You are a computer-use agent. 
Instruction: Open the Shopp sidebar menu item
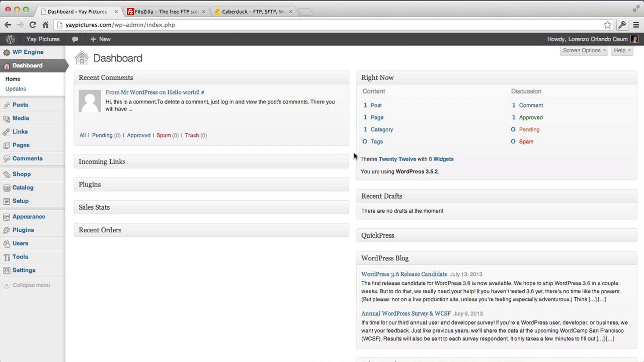pyautogui.click(x=21, y=174)
